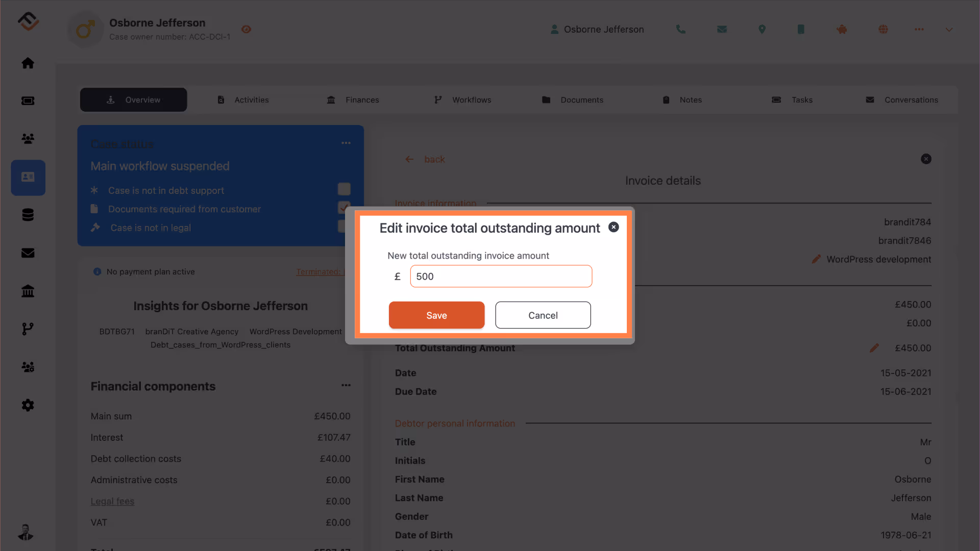
Task: Click the new outstanding amount input field
Action: (x=501, y=277)
